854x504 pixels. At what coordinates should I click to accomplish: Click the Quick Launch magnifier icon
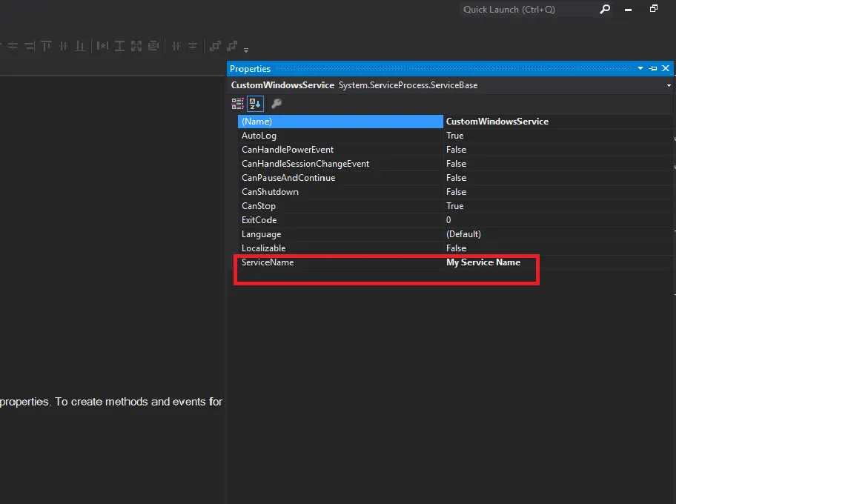point(605,10)
